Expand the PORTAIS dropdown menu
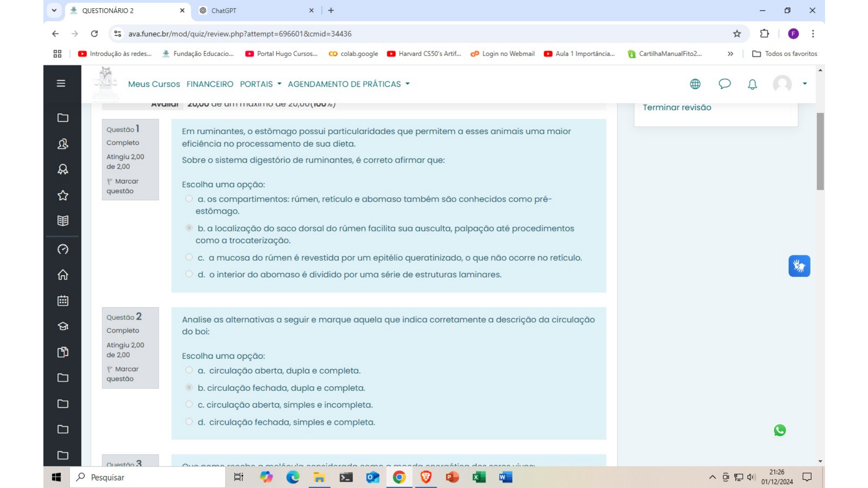The image size is (868, 488). 260,84
